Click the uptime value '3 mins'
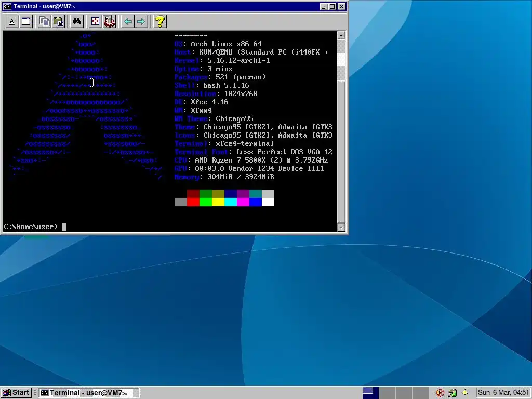532x399 pixels. (x=220, y=69)
